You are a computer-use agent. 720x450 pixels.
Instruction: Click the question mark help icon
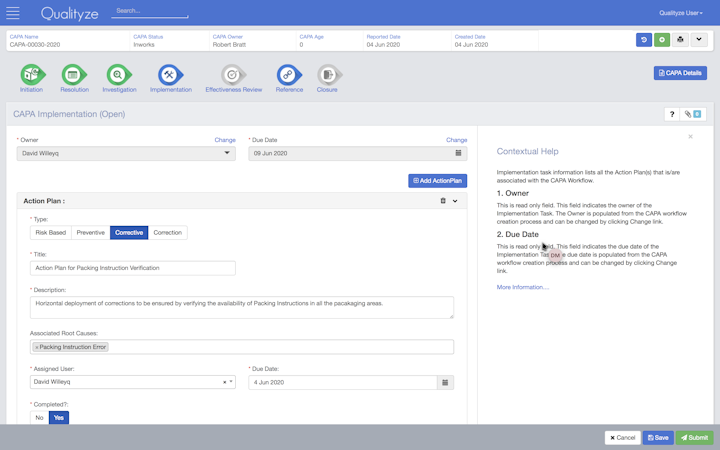[672, 114]
